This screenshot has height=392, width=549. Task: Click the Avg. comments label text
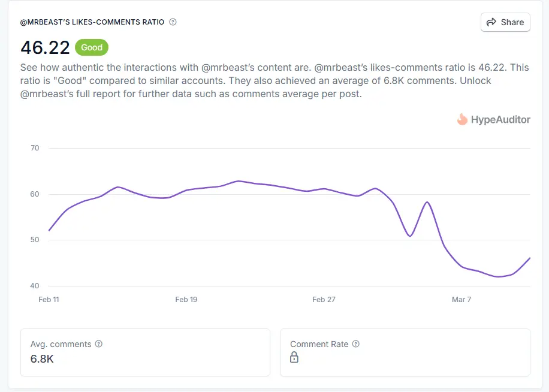pyautogui.click(x=61, y=344)
